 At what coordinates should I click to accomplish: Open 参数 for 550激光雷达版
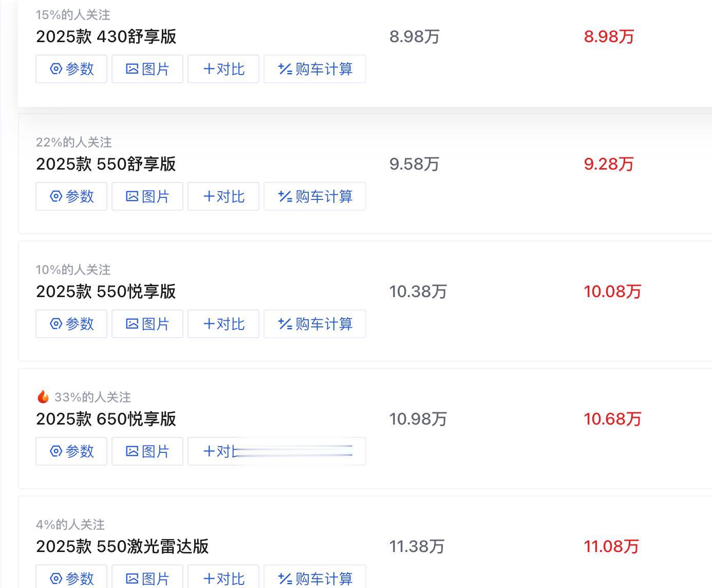pyautogui.click(x=71, y=578)
